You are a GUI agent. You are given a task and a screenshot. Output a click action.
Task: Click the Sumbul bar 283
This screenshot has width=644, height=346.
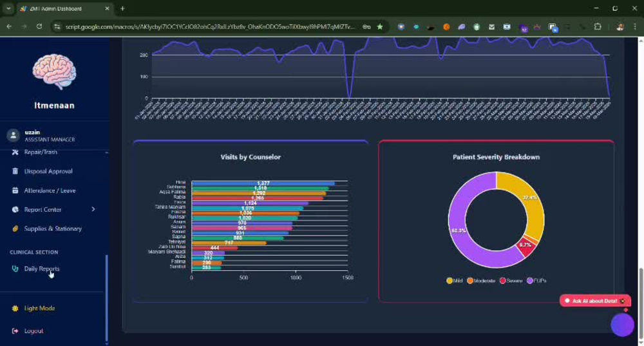[x=206, y=268]
